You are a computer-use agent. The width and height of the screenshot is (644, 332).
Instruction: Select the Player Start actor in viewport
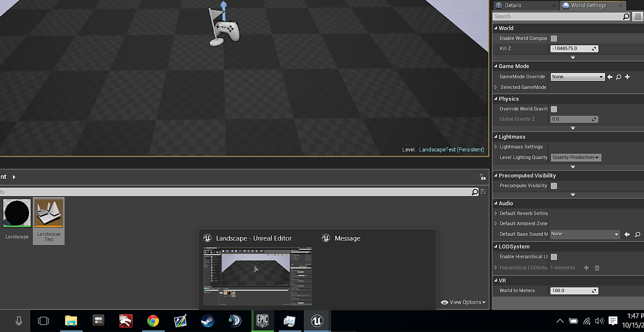click(x=224, y=27)
